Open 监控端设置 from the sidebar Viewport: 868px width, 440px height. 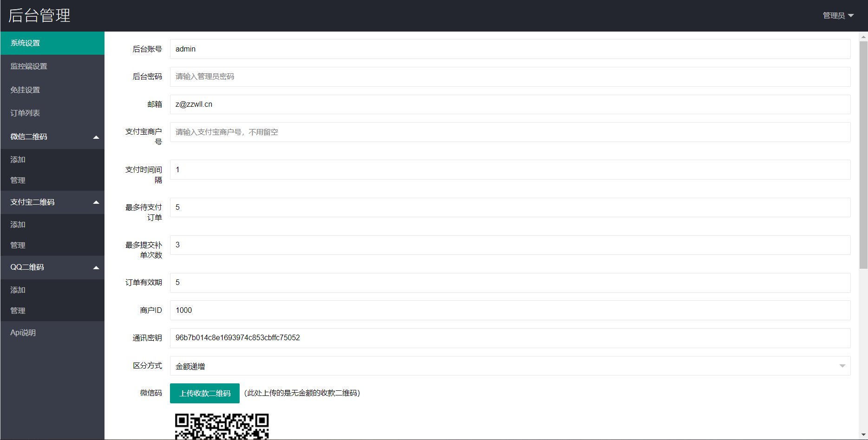(x=52, y=66)
